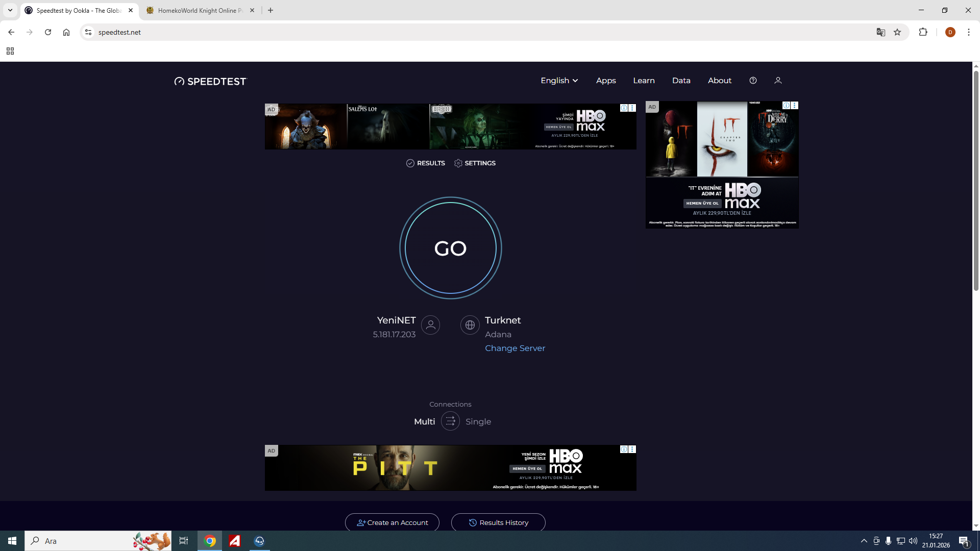Click the browser forward arrow
This screenshot has width=980, height=551.
tap(30, 32)
